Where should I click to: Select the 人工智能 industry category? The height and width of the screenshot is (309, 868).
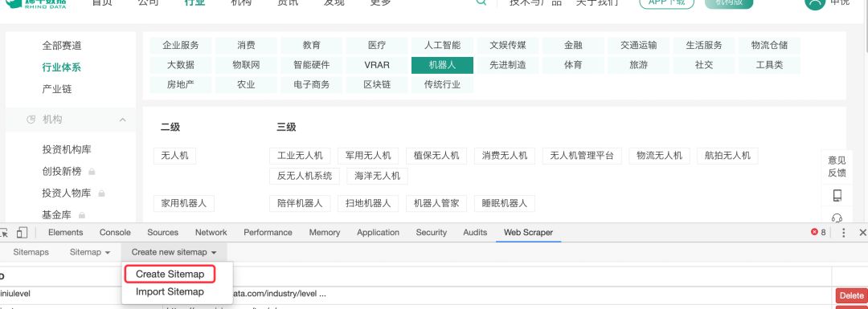pyautogui.click(x=442, y=45)
